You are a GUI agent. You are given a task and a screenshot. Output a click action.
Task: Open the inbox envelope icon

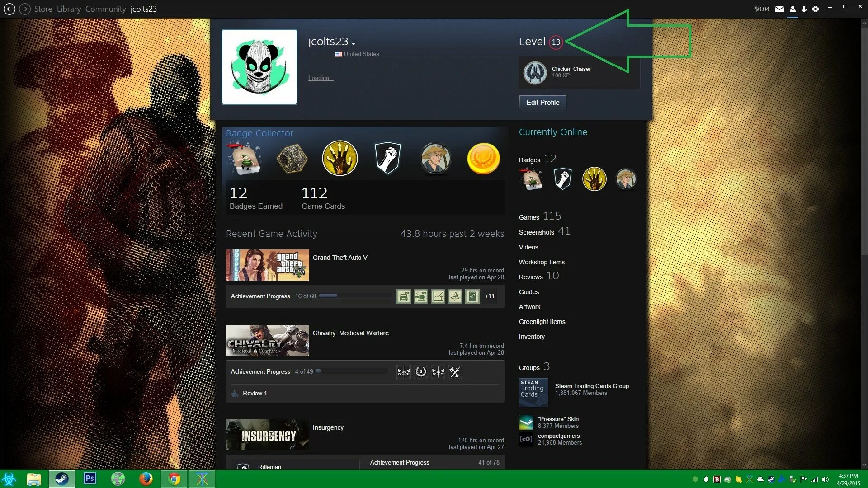coord(779,9)
